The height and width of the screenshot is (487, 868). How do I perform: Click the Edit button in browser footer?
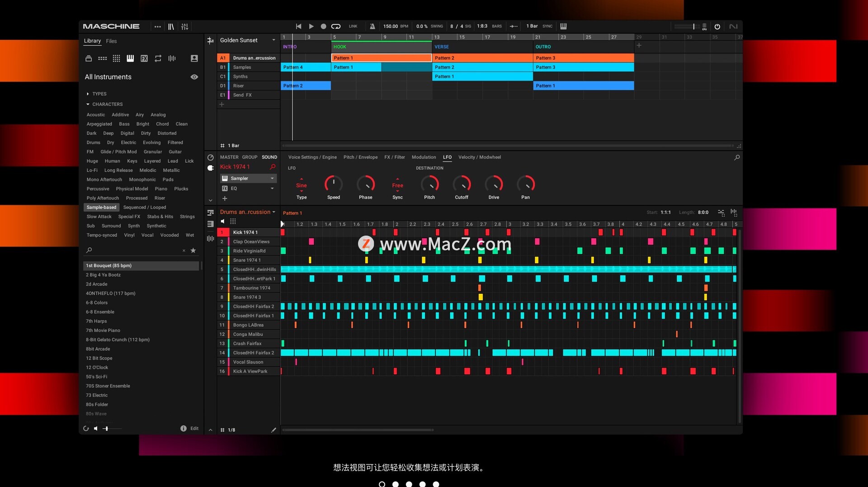point(194,429)
